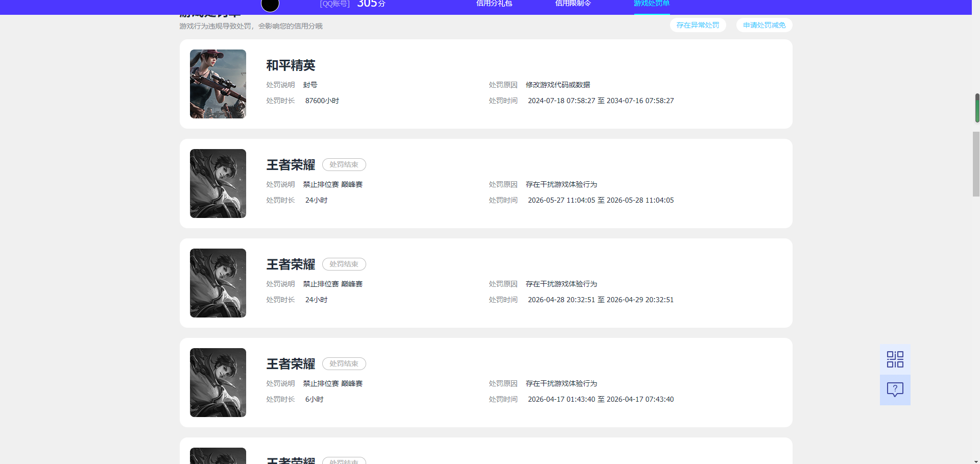980x464 pixels.
Task: Open the 王者荣耀 thumbnail for the 6小时 penalty
Action: coord(218,382)
